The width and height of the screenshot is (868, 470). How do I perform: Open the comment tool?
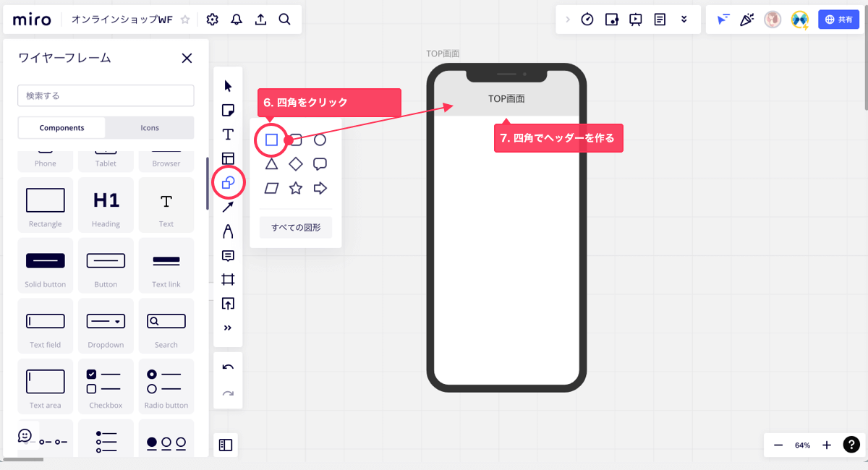[x=228, y=256]
